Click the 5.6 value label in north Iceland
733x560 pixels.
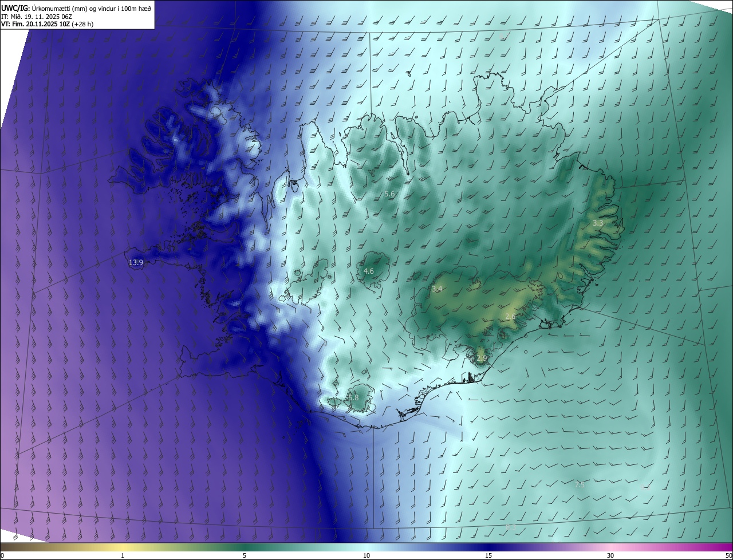pyautogui.click(x=389, y=194)
